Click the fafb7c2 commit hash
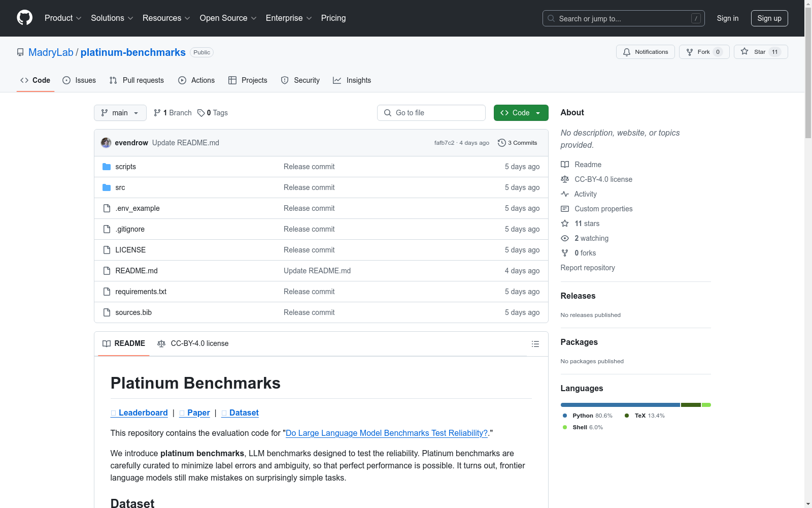Image resolution: width=812 pixels, height=508 pixels. point(444,143)
